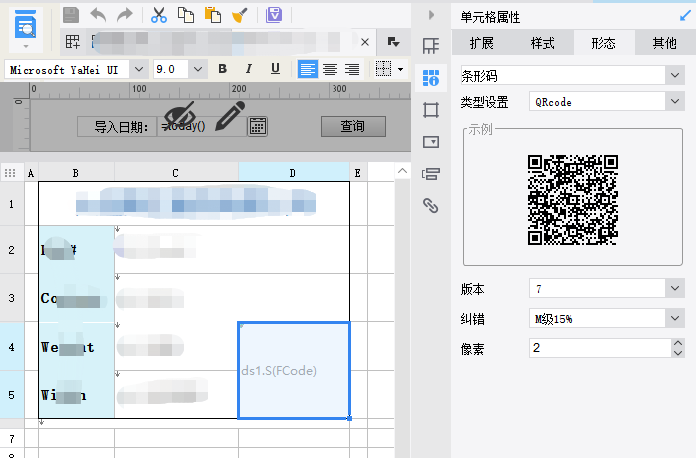Viewport: 696px width, 458px height.
Task: Center align the text
Action: tap(330, 69)
